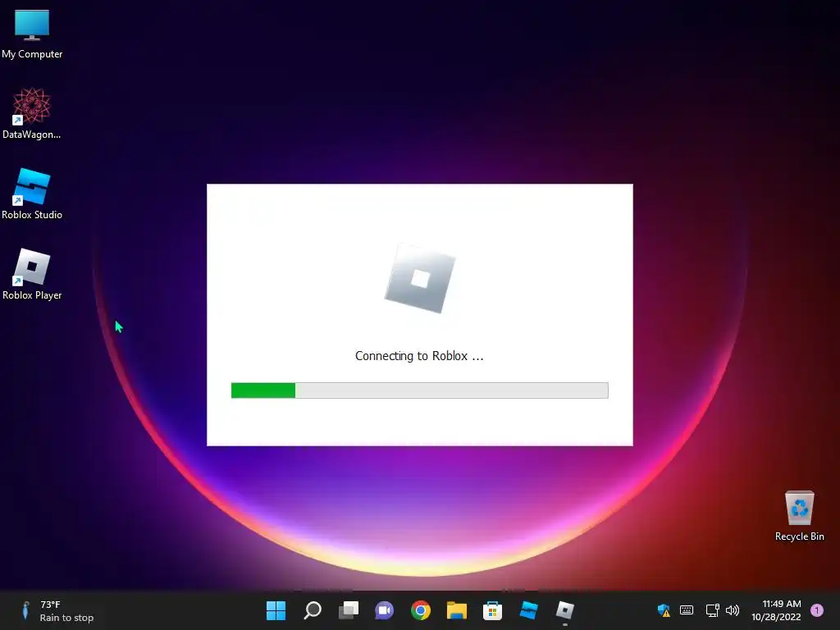The height and width of the screenshot is (630, 840).
Task: Open the DataWagon desktop shortcut
Action: point(32,114)
